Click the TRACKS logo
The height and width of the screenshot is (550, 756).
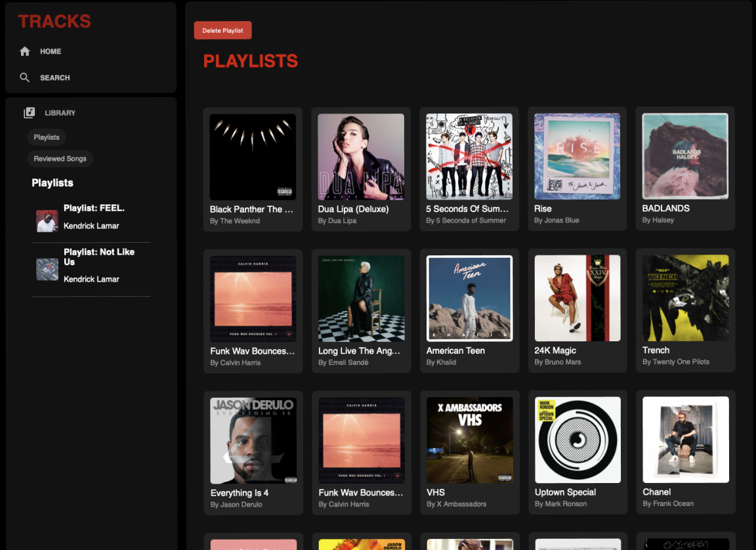(54, 21)
